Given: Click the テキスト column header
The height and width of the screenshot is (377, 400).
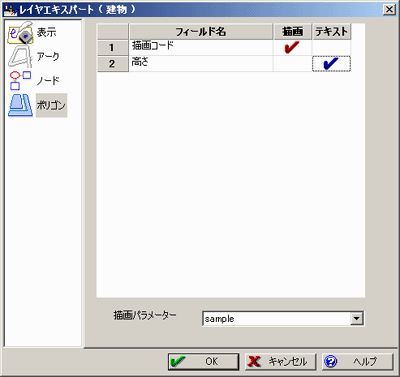Looking at the screenshot, I should pos(331,32).
